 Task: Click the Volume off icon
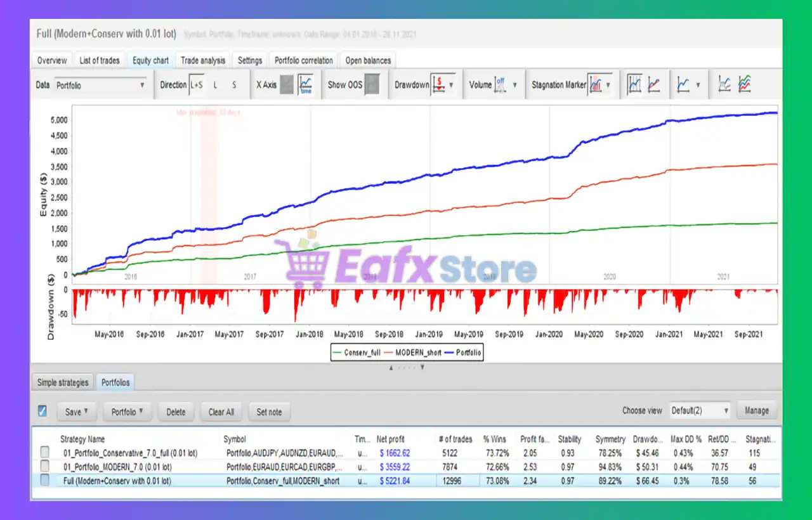click(x=500, y=84)
